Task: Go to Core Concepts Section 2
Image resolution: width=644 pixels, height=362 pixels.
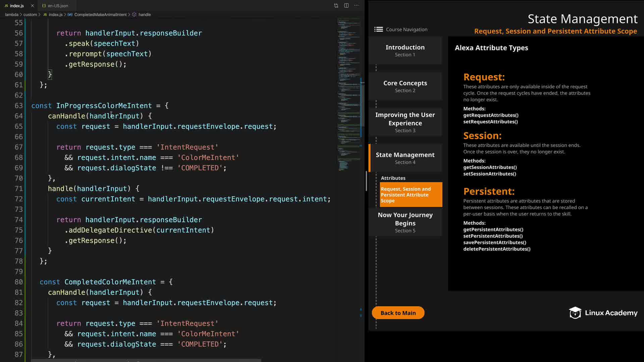Action: click(405, 86)
